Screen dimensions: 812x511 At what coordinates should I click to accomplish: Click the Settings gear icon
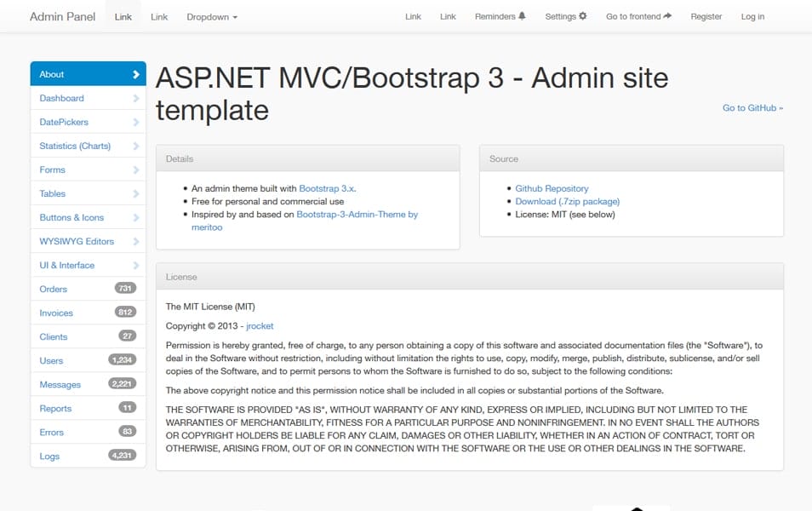pos(582,15)
